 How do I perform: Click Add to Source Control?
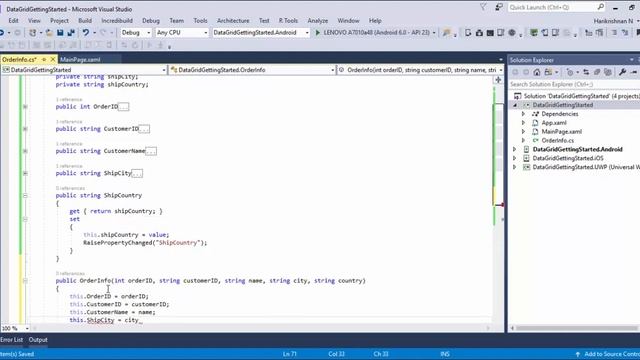[x=608, y=354]
